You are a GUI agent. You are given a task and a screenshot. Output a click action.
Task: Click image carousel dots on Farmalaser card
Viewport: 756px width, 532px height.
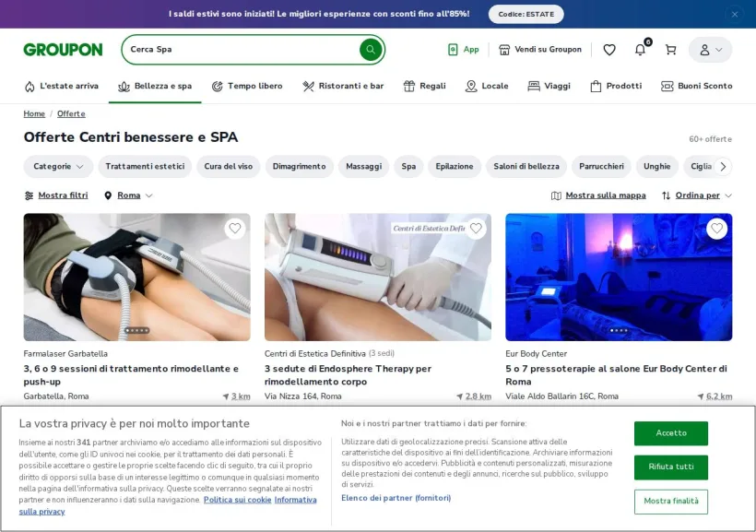click(x=137, y=330)
